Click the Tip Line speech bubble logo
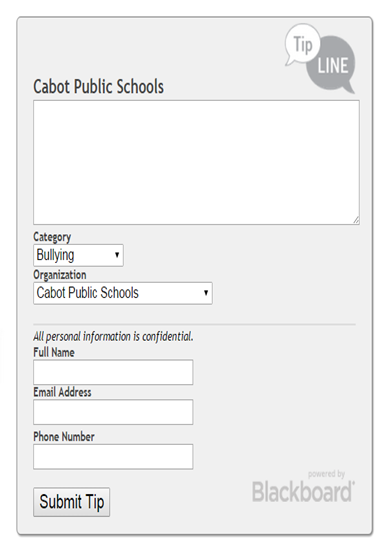 pyautogui.click(x=320, y=59)
